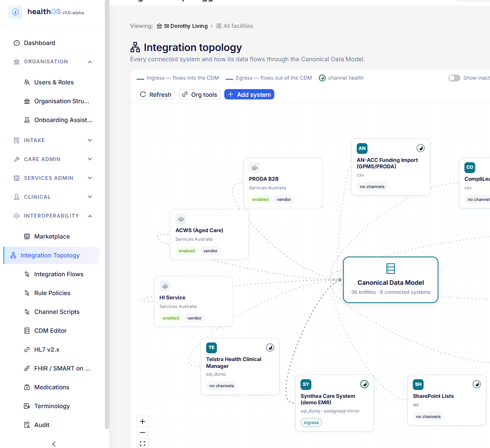Image resolution: width=490 pixels, height=448 pixels.
Task: Click SharePoint Lists channel health indicator
Action: click(477, 384)
